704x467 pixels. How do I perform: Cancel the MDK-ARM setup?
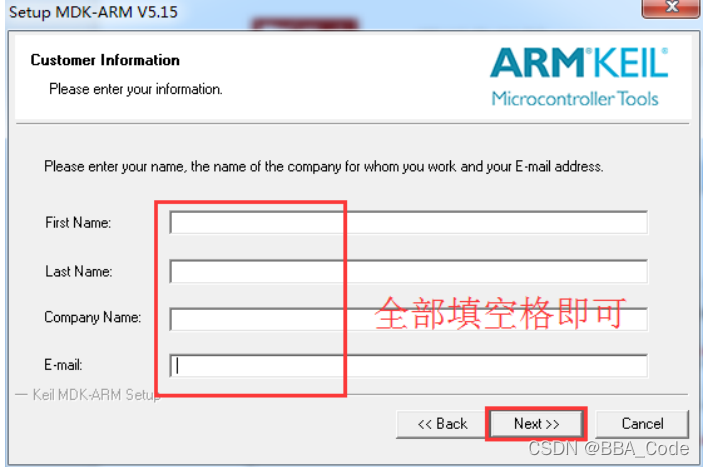(x=642, y=424)
